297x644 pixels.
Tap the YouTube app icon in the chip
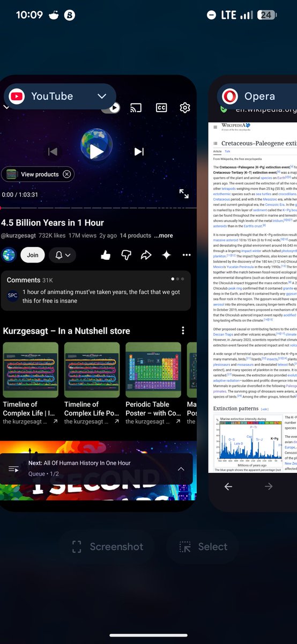tap(17, 97)
